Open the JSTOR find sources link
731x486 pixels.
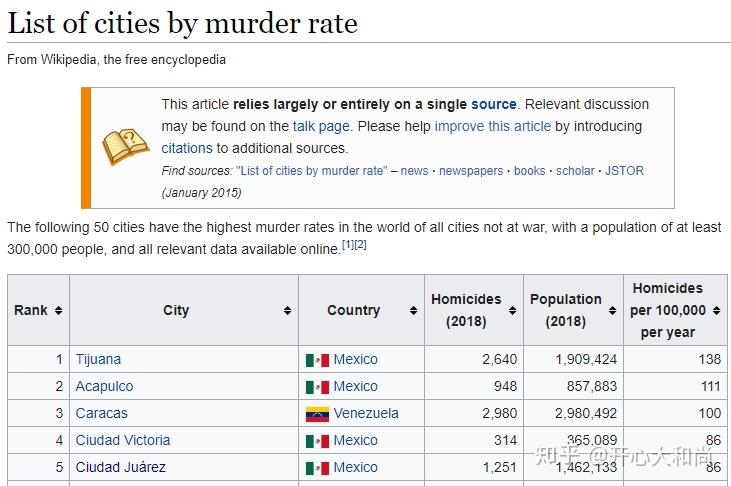click(624, 171)
